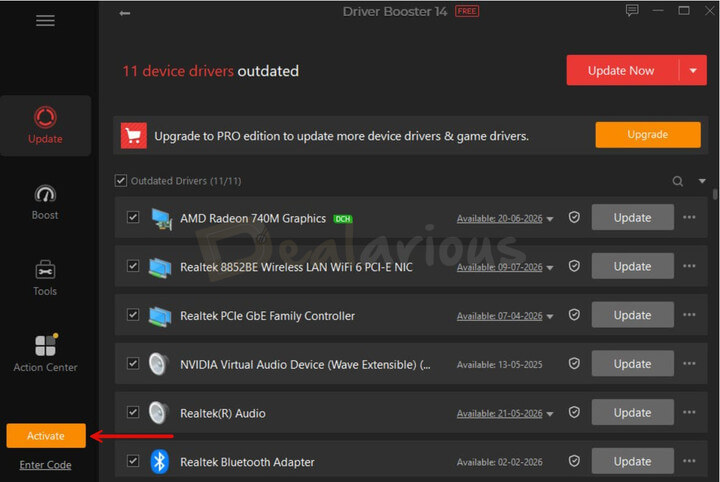720x482 pixels.
Task: Click shield icon for AMD Radeon 740M
Action: [574, 217]
